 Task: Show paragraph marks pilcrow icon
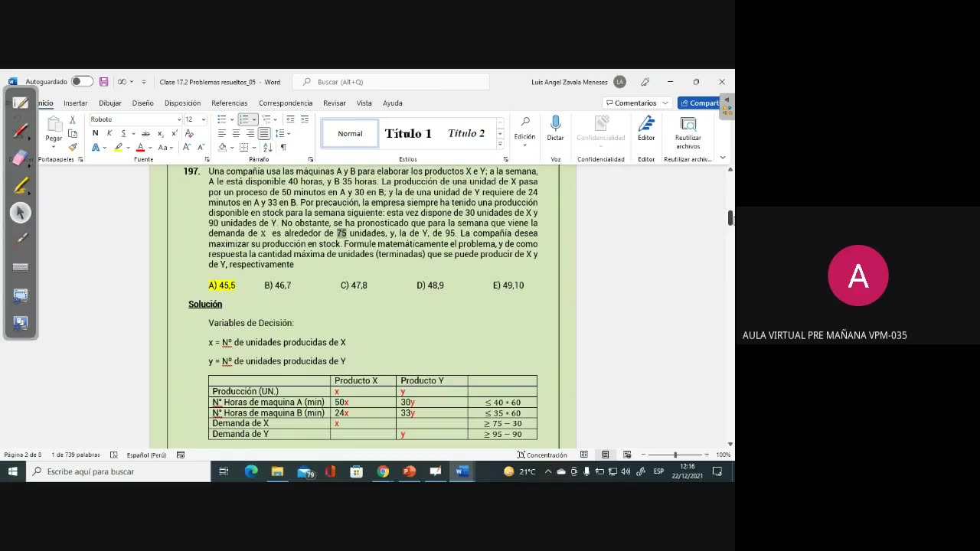(x=283, y=147)
